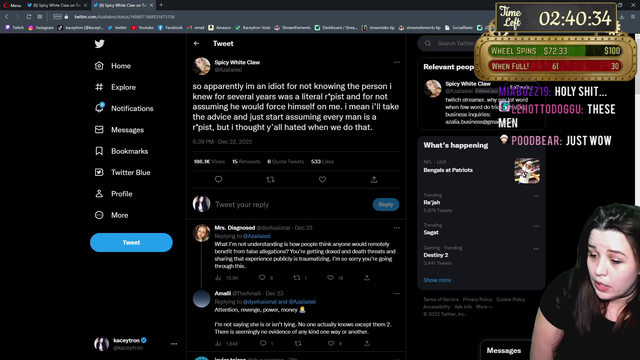
Task: Expand the Messages drawer at bottom
Action: click(504, 351)
